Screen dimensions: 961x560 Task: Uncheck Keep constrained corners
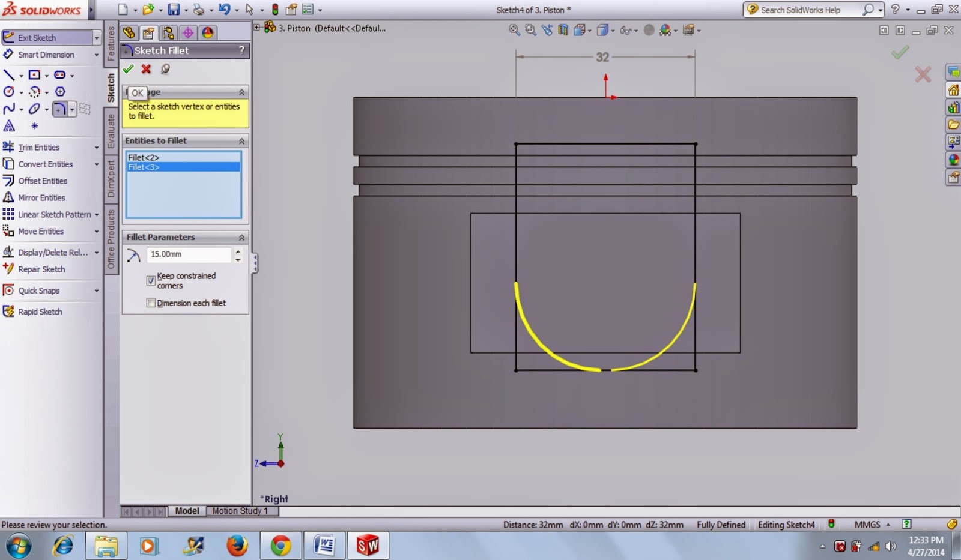coord(151,280)
